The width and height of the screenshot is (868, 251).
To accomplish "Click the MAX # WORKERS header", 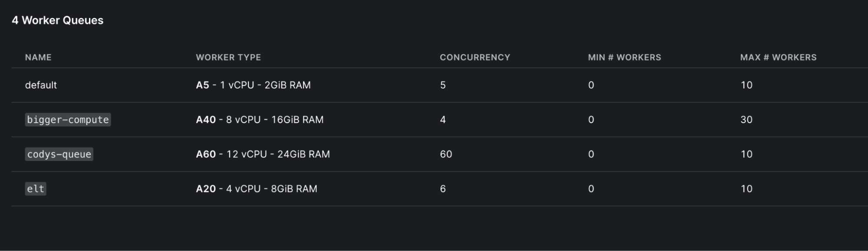I will point(778,57).
